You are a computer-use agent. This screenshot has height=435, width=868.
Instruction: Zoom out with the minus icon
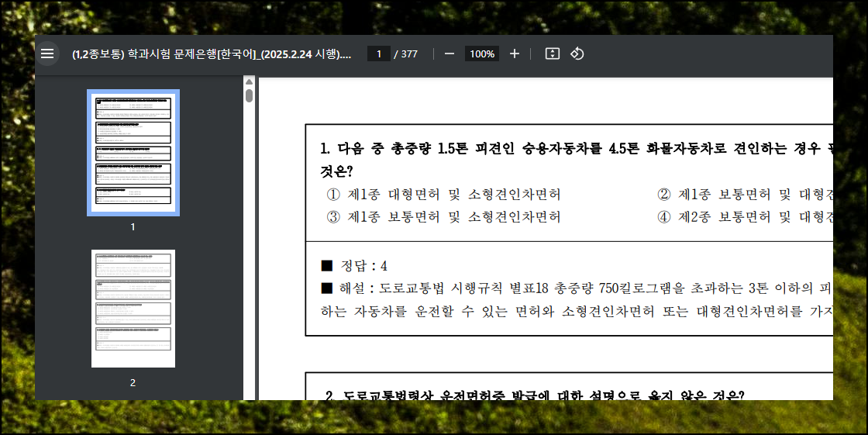coord(449,54)
